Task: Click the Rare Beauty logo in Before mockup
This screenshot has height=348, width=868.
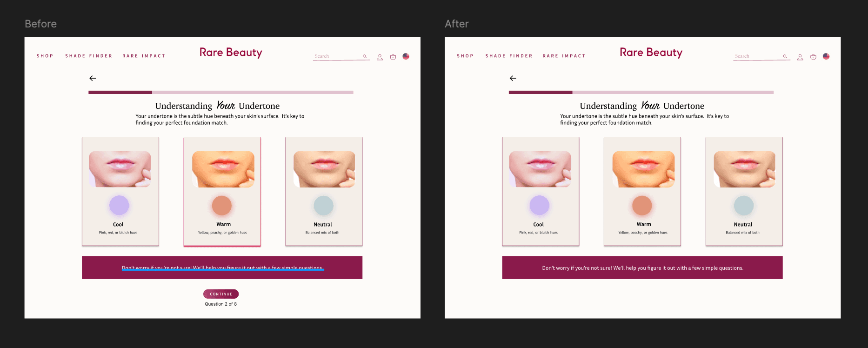Action: point(231,53)
